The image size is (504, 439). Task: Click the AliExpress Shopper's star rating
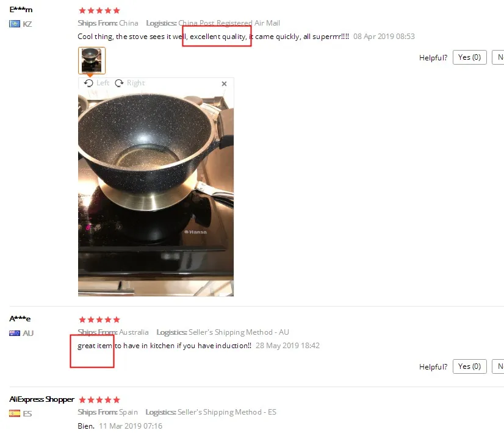[x=99, y=400]
